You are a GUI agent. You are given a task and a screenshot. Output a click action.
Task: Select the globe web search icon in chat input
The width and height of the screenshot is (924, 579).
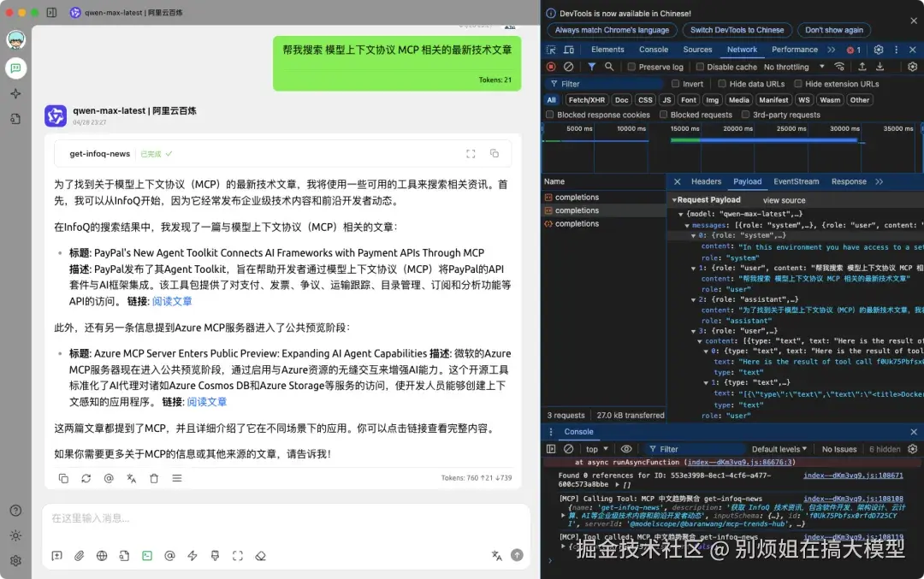pyautogui.click(x=102, y=556)
